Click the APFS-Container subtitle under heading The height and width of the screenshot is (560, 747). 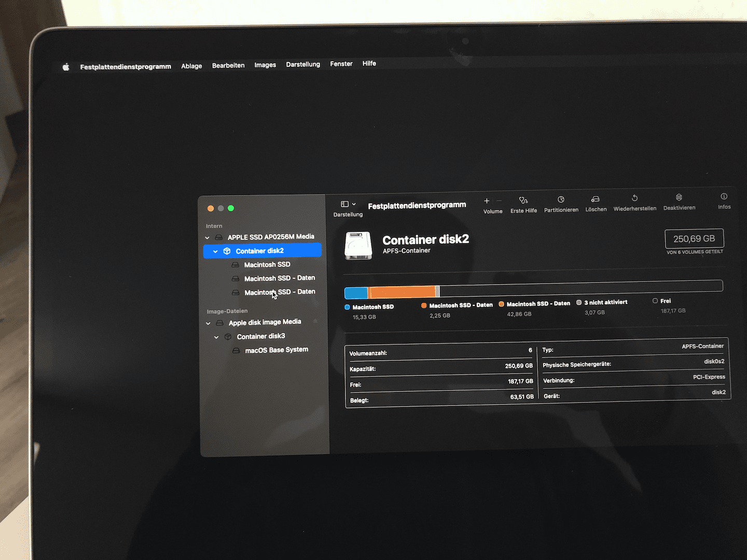pos(407,251)
